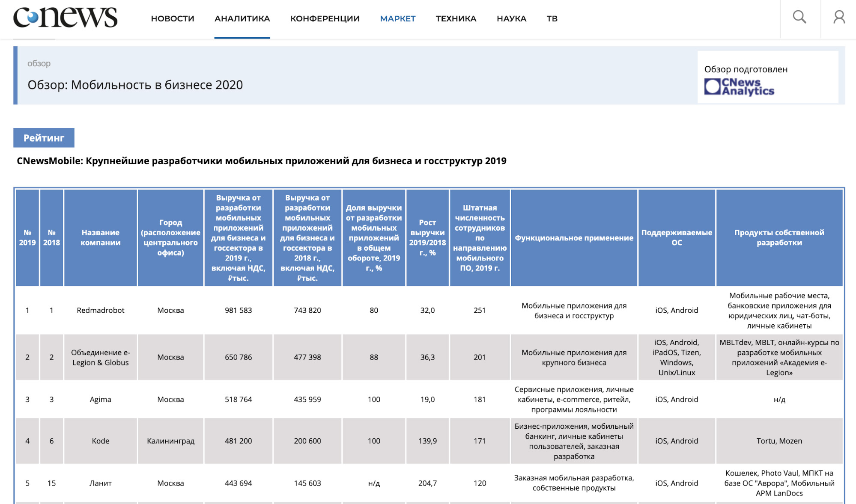The image size is (856, 504).
Task: Click the 'iOS, Android, iPadOS, Tizen' OS cell
Action: (677, 357)
